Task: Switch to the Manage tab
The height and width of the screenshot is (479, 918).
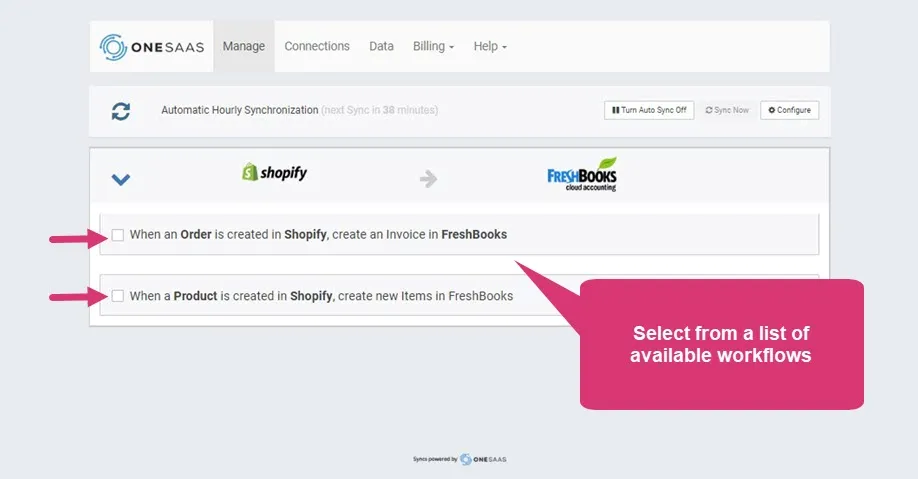Action: [244, 46]
